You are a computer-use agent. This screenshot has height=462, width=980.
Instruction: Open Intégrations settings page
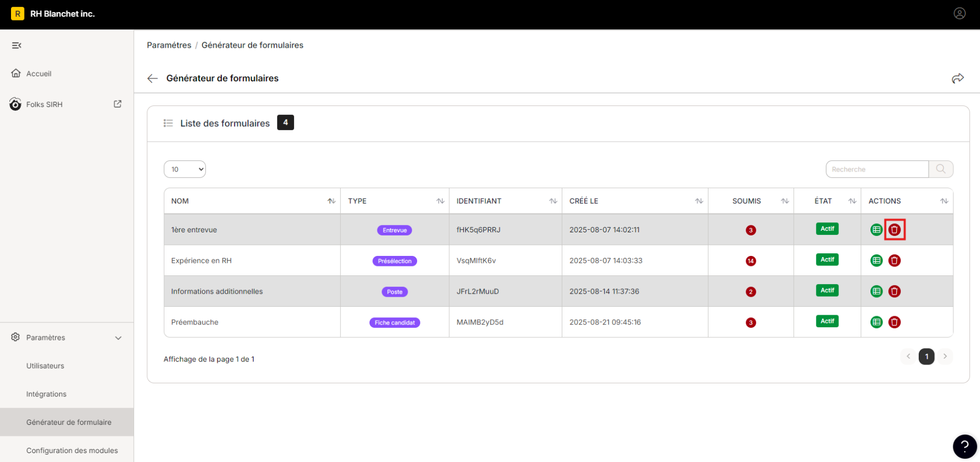[46, 394]
